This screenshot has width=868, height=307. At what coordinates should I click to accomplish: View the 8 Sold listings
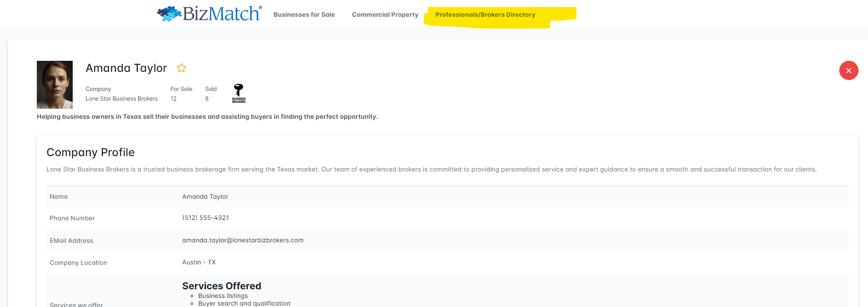(x=207, y=99)
